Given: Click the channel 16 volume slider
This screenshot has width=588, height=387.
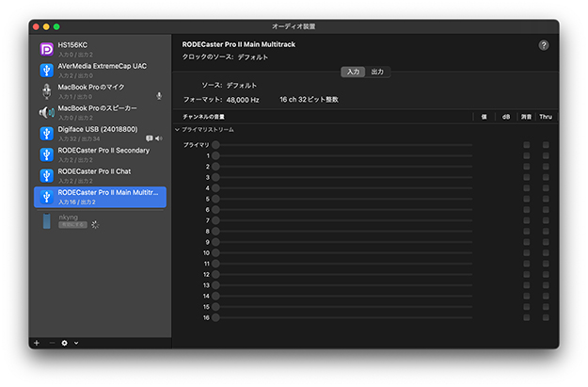Looking at the screenshot, I should [x=342, y=317].
